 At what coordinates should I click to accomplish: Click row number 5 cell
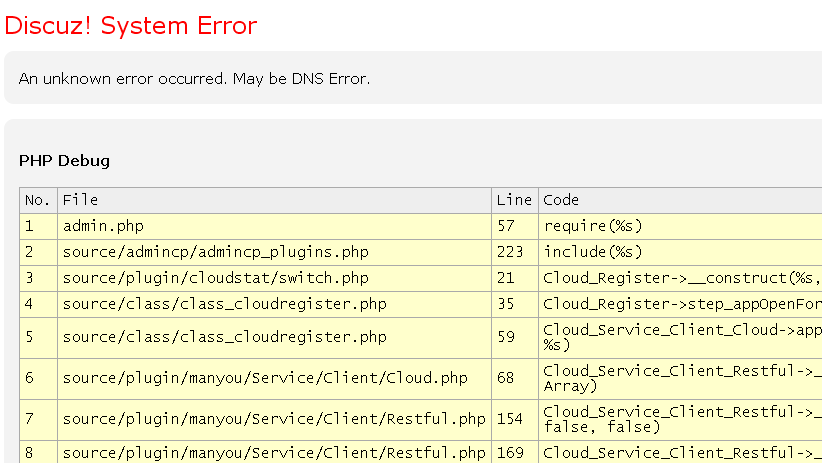[38, 337]
